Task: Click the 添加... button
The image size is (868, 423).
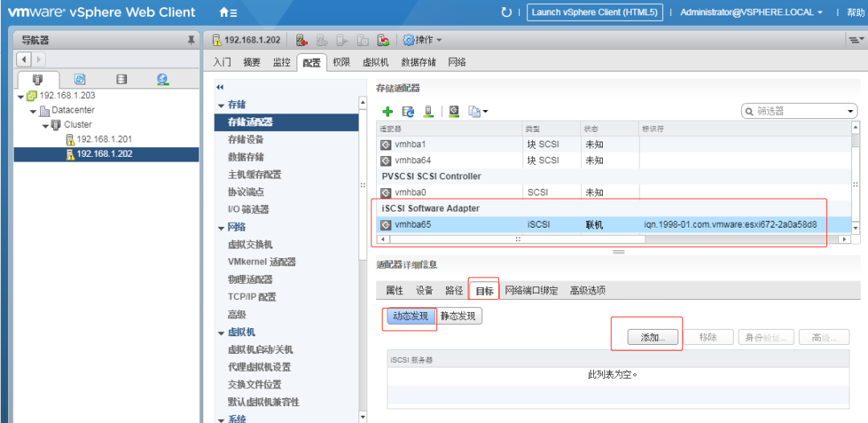Action: (x=653, y=337)
